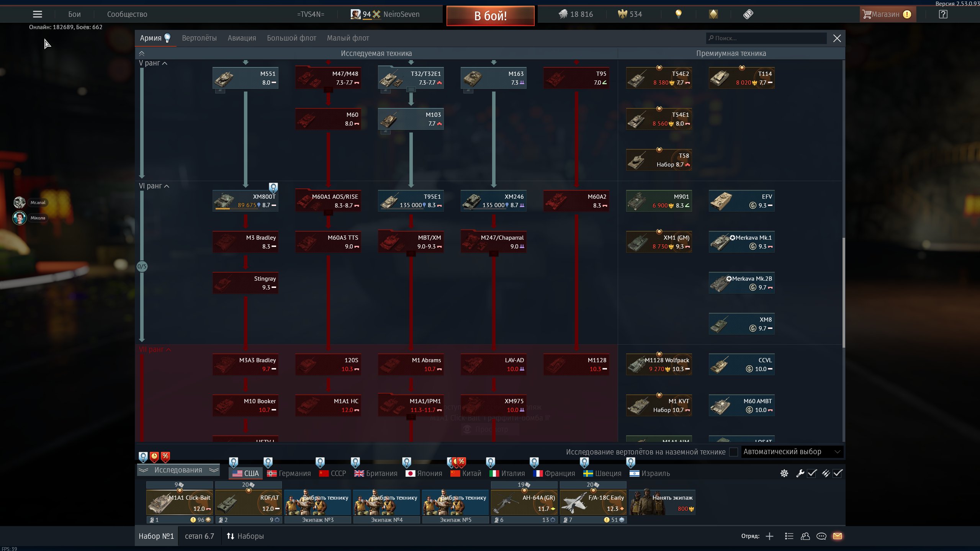The width and height of the screenshot is (980, 551).
Task: Toggle auto-repair wrench checkbox
Action: [x=812, y=473]
